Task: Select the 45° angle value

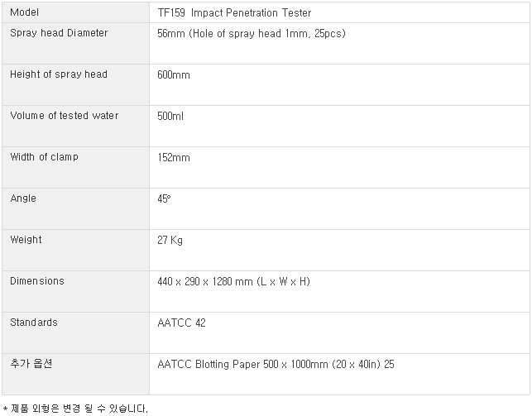Action: pos(164,198)
